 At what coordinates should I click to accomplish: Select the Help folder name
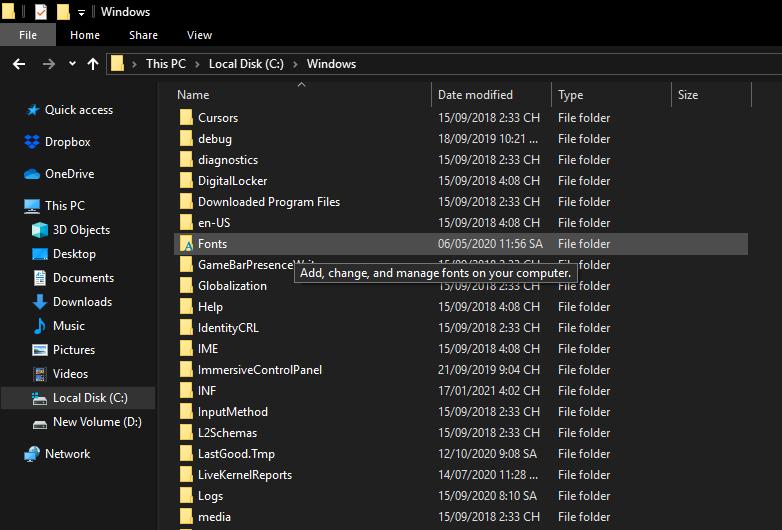pos(210,307)
